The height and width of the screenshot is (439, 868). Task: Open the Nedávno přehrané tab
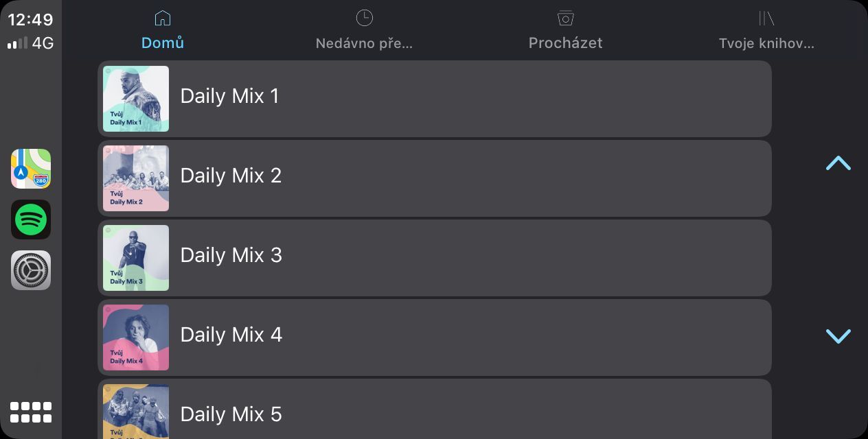tap(365, 43)
